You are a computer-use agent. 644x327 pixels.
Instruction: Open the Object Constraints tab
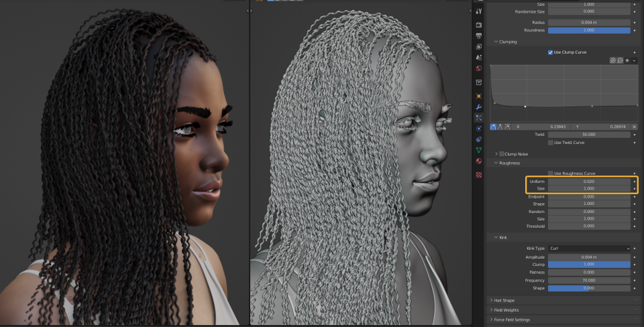[478, 139]
